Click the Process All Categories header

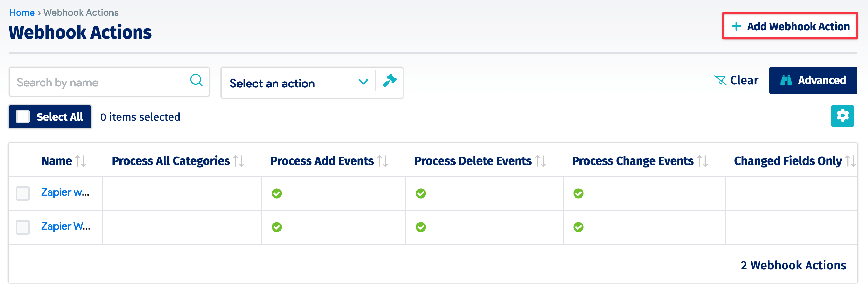(171, 161)
